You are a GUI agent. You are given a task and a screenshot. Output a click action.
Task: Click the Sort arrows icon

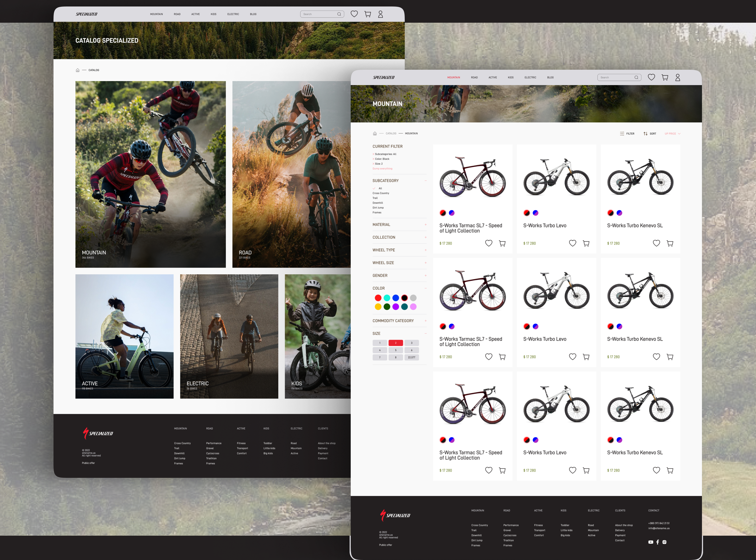pos(645,134)
